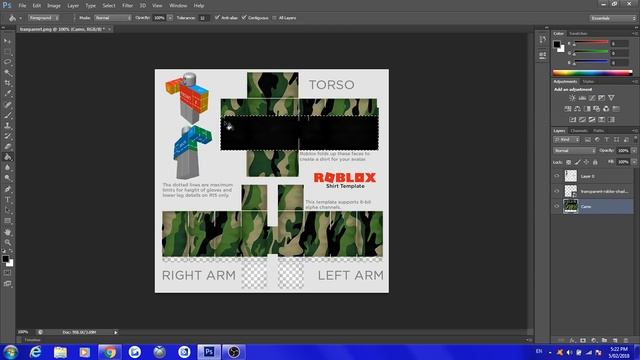This screenshot has height=360, width=640.
Task: Add Levels adjustment
Action: 582,98
